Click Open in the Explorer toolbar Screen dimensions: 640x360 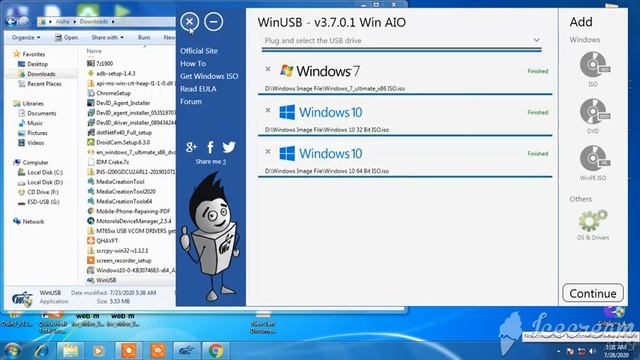pos(67,37)
